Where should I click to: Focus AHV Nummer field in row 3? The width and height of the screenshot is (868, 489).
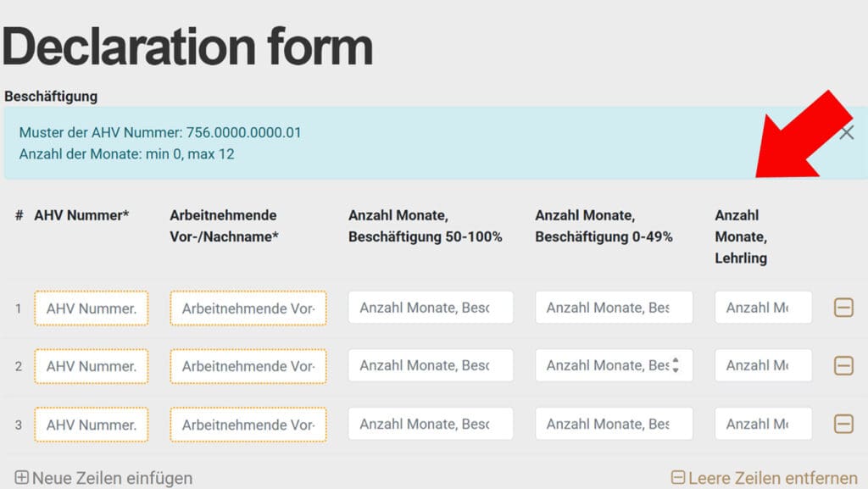coord(91,424)
